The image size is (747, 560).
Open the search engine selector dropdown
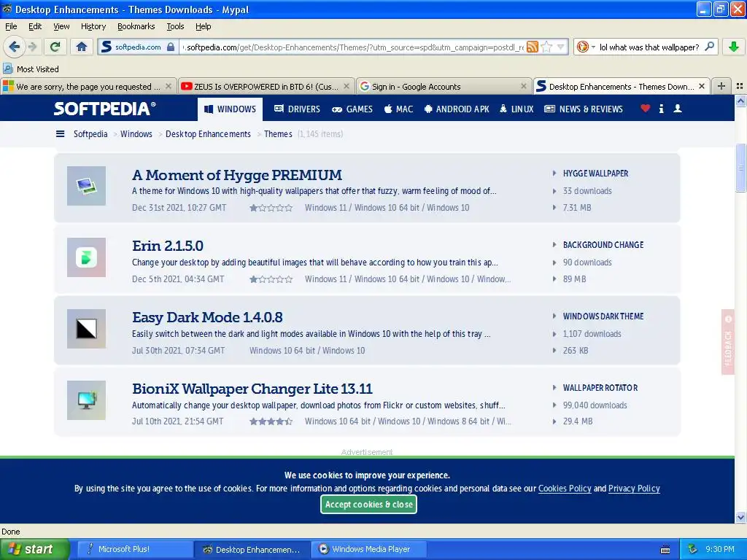pyautogui.click(x=586, y=47)
